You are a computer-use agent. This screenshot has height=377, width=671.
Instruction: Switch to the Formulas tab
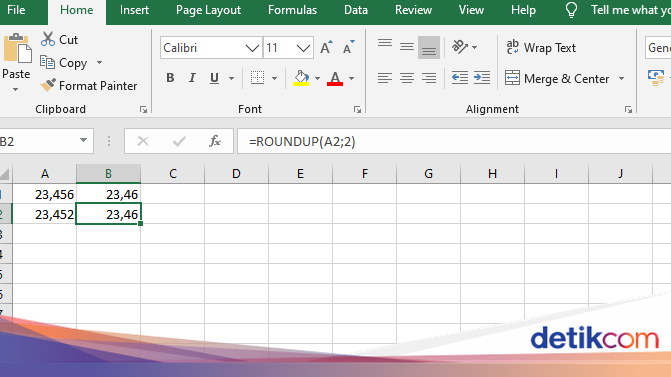click(292, 10)
